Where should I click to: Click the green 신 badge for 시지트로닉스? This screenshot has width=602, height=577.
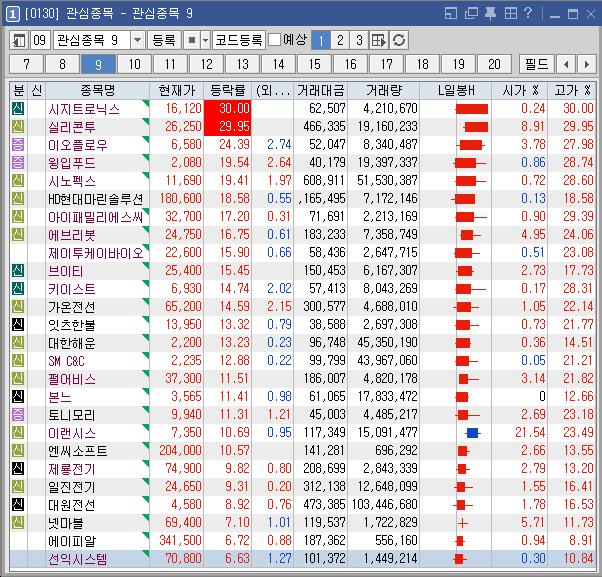point(18,109)
